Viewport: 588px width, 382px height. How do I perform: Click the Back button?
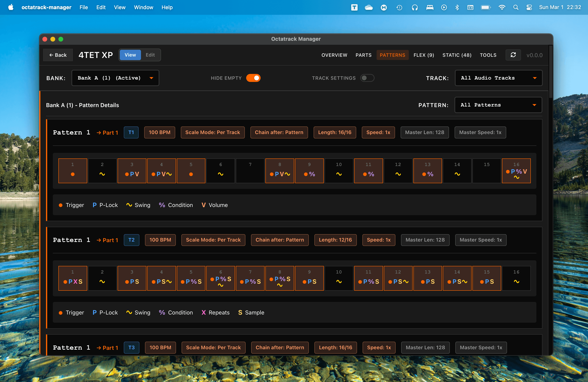[58, 55]
